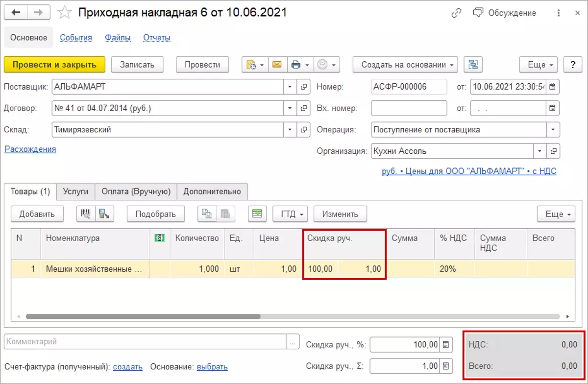Open goods table Еще menu
588x384 pixels.
(x=556, y=214)
